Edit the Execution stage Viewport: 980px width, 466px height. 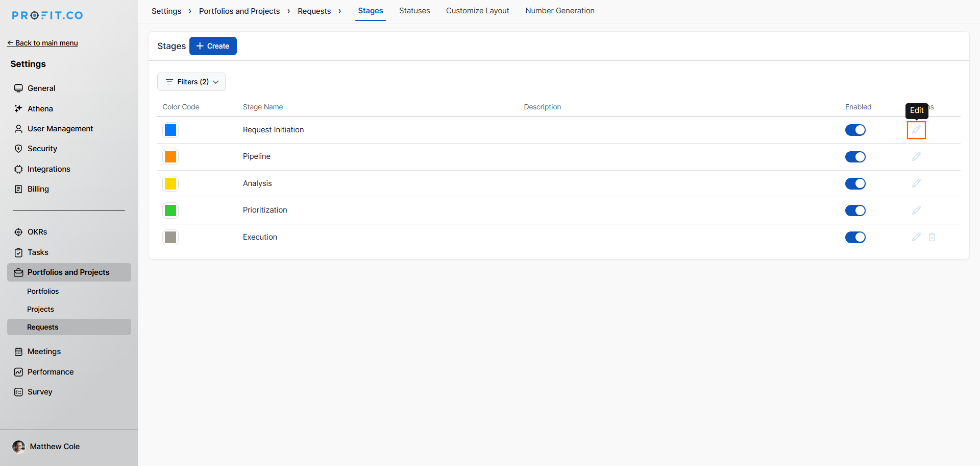(x=916, y=237)
